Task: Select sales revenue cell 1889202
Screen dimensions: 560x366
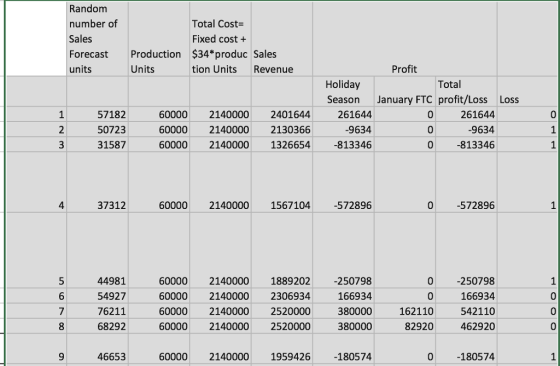Action: pyautogui.click(x=282, y=250)
